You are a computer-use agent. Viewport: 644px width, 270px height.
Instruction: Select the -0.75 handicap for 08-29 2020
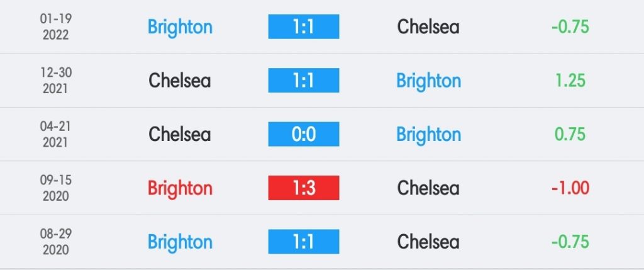pos(570,242)
